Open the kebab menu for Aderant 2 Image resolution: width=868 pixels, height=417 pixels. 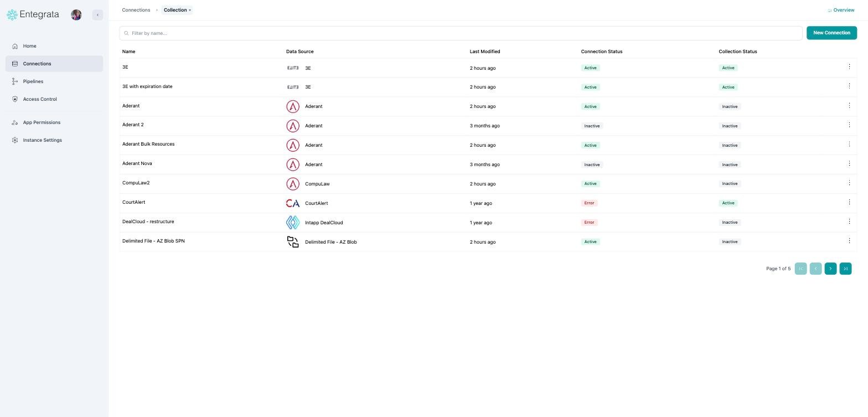pos(849,125)
